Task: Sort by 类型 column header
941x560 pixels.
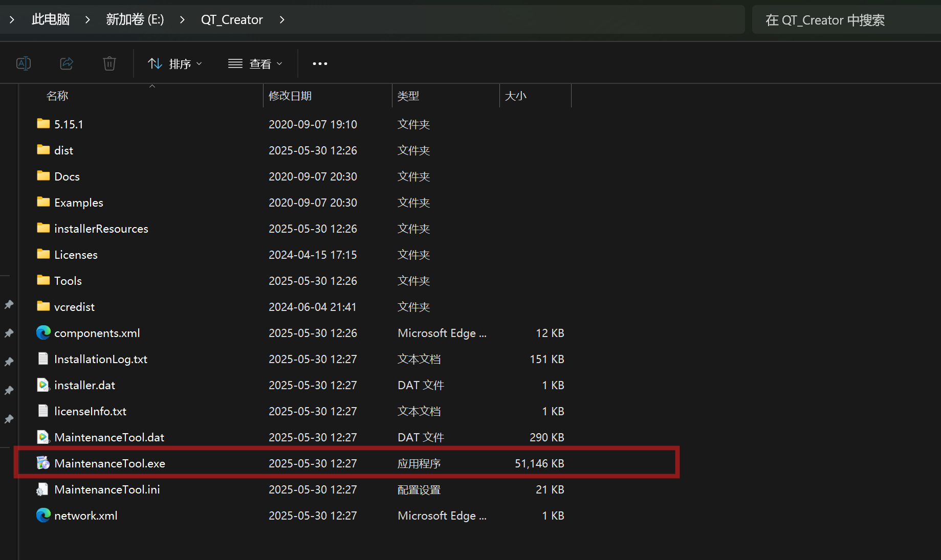Action: click(408, 96)
